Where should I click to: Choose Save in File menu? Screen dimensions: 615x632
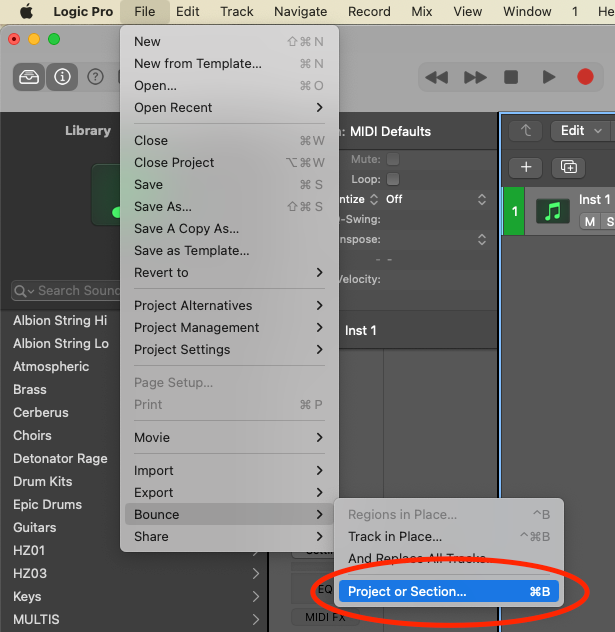pyautogui.click(x=229, y=185)
